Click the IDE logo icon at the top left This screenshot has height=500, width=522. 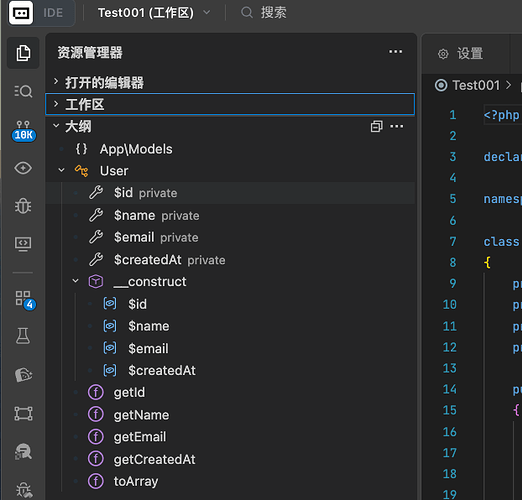coord(21,13)
